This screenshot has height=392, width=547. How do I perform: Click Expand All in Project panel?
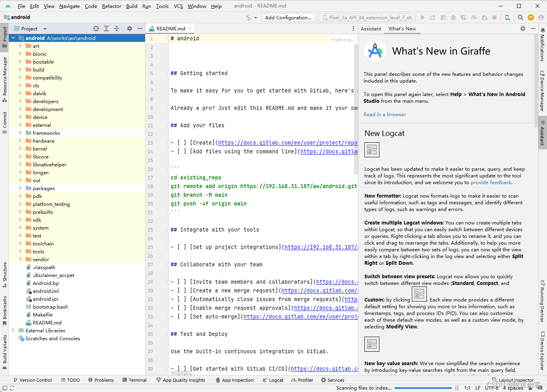[x=106, y=28]
